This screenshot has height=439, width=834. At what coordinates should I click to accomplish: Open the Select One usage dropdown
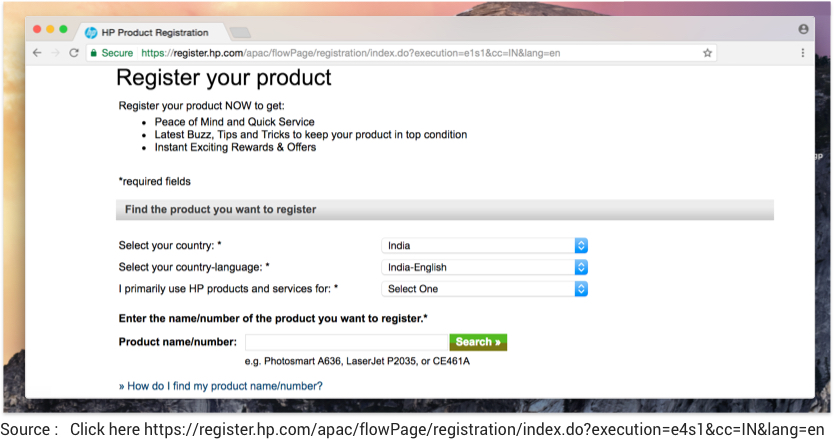485,289
